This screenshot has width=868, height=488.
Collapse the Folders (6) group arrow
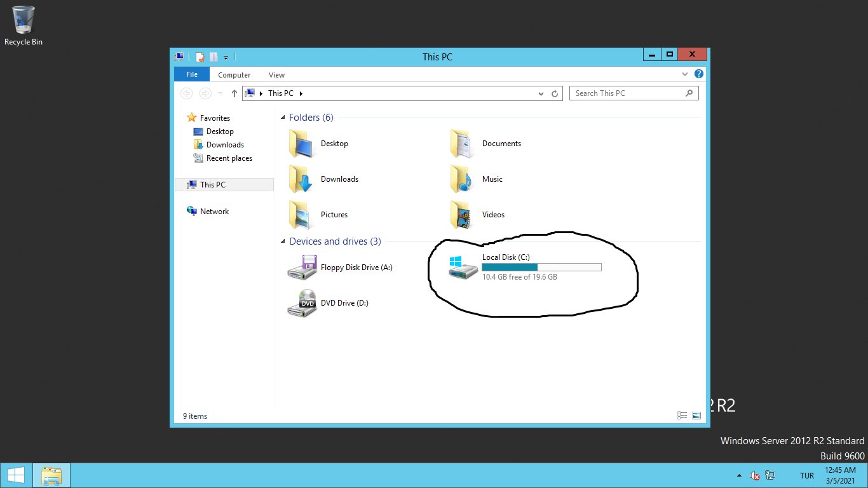click(283, 118)
